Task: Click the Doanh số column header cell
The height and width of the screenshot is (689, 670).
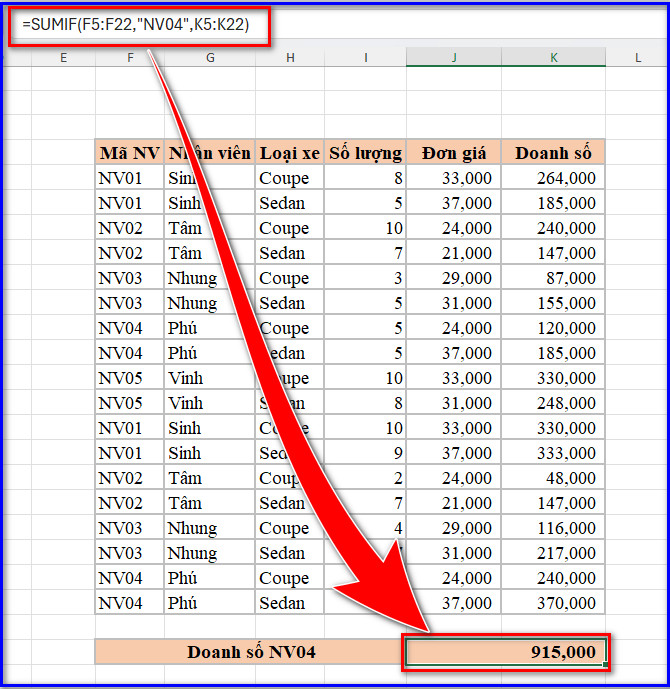Action: click(554, 153)
